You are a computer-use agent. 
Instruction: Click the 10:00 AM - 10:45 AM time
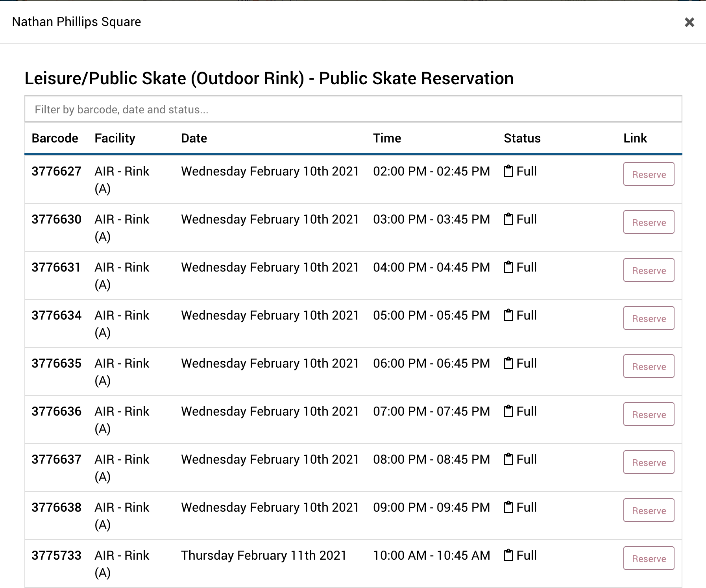pos(431,555)
